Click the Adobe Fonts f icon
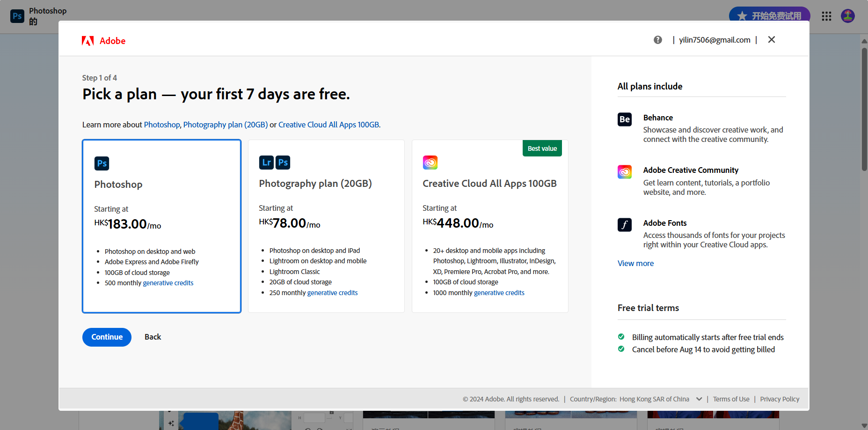868x430 pixels. pos(625,225)
